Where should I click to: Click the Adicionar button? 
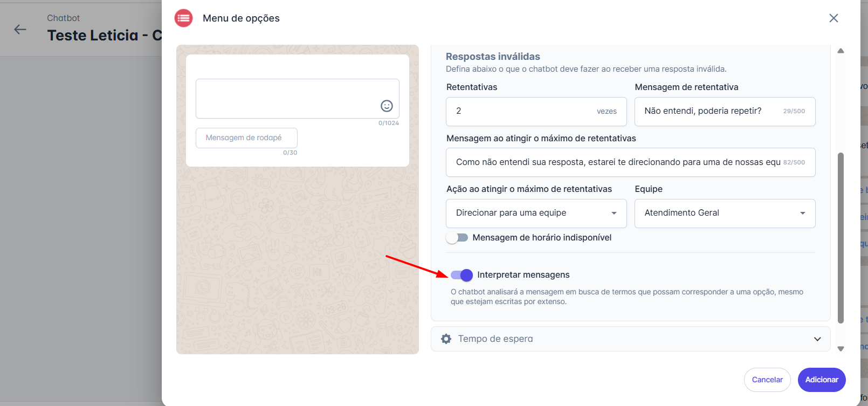click(821, 380)
